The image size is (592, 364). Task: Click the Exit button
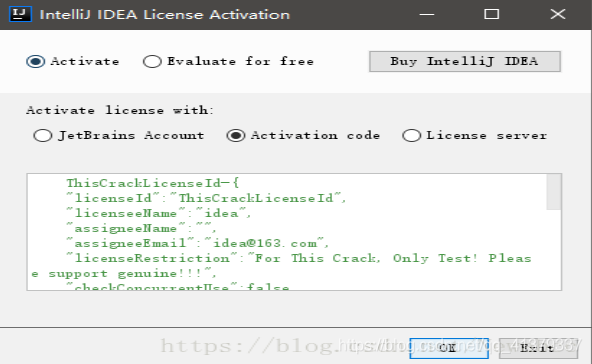tap(538, 348)
